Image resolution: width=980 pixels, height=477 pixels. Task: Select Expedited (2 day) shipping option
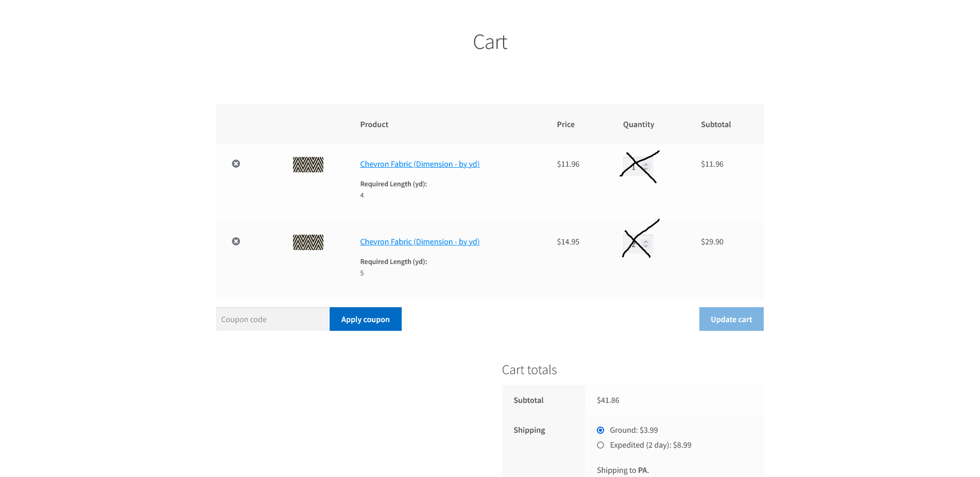point(600,445)
